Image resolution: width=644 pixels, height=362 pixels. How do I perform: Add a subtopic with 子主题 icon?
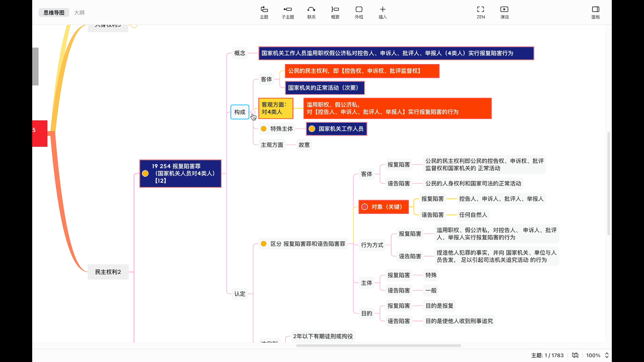click(x=288, y=12)
